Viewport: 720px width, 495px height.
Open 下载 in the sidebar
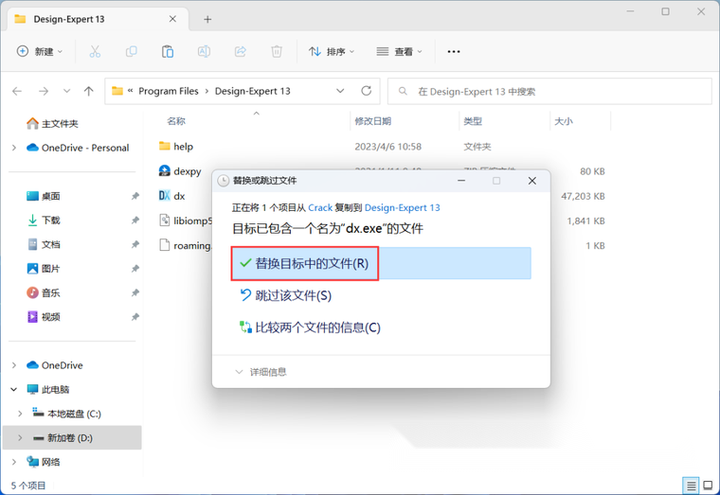tap(43, 220)
